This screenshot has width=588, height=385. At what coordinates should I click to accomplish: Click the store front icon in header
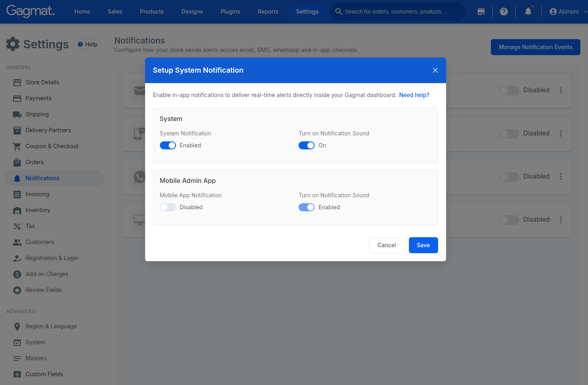(481, 12)
